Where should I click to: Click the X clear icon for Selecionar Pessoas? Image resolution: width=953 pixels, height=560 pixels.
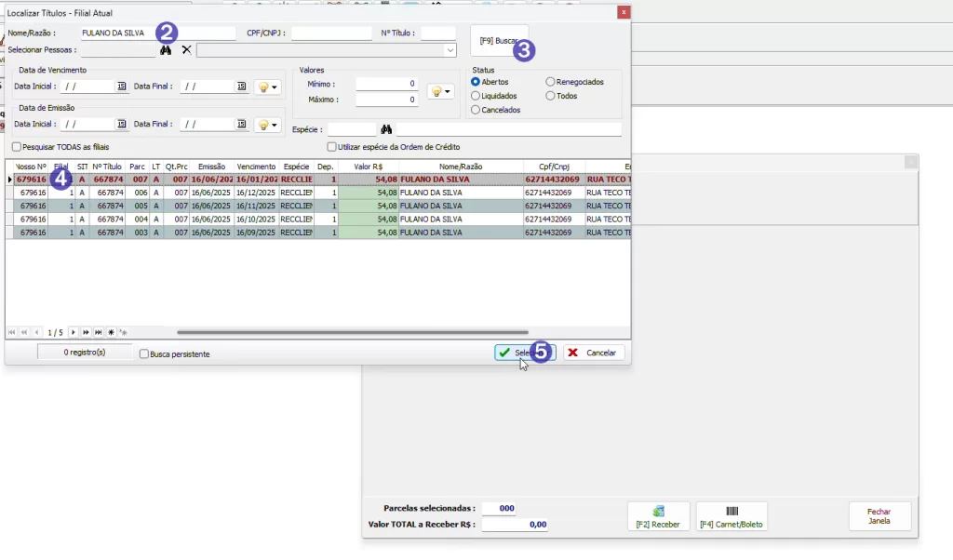[x=186, y=50]
